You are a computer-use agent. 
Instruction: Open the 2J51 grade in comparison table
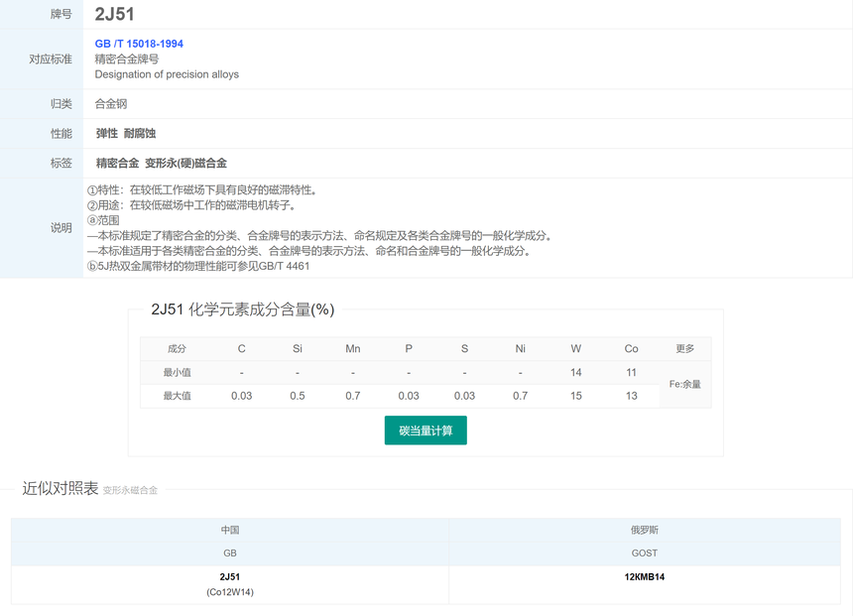(229, 577)
